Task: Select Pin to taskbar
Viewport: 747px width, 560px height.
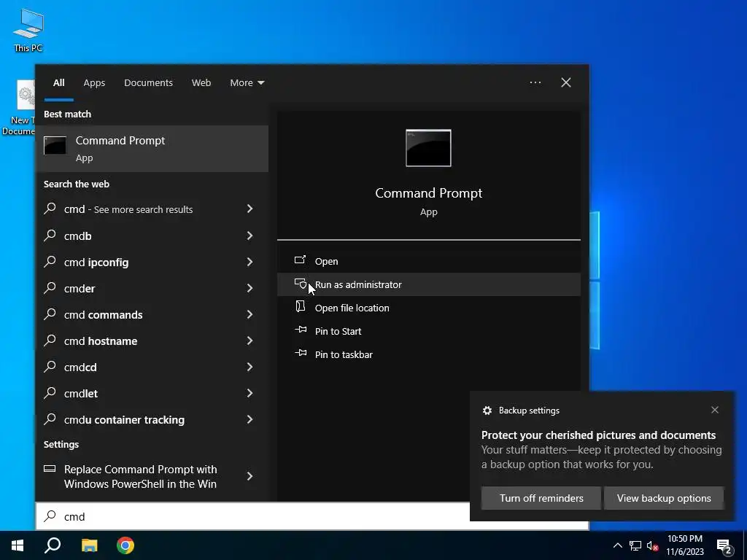Action: pyautogui.click(x=428, y=354)
